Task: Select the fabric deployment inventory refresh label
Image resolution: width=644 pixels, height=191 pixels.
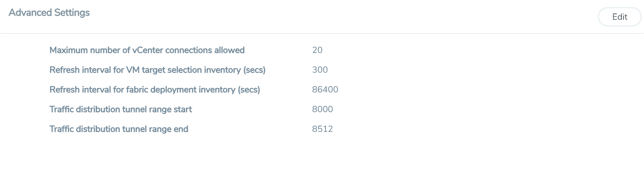Action: [x=154, y=89]
